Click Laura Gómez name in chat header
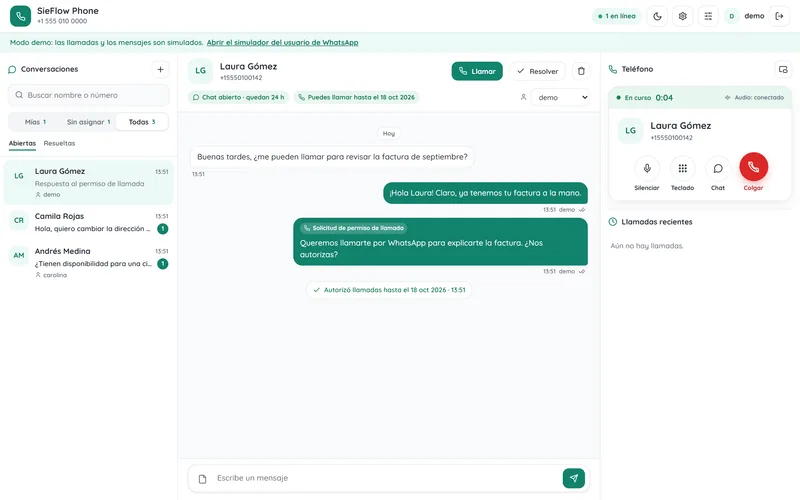This screenshot has height=500, width=800. 248,66
